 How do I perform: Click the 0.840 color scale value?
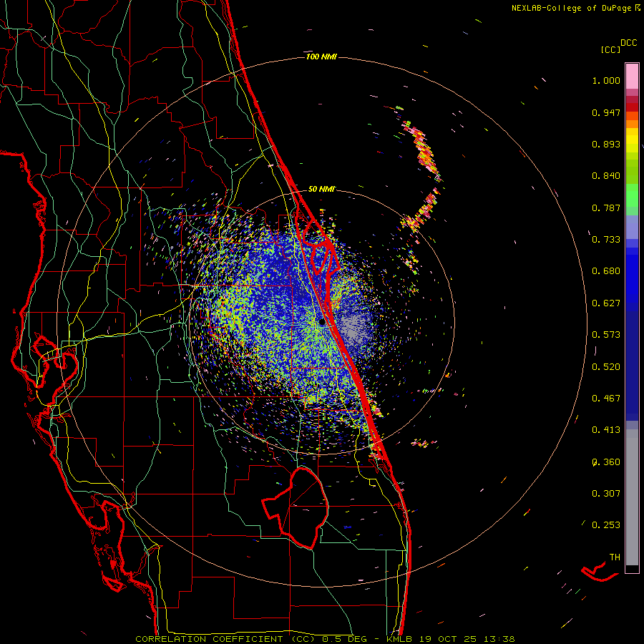(x=606, y=176)
